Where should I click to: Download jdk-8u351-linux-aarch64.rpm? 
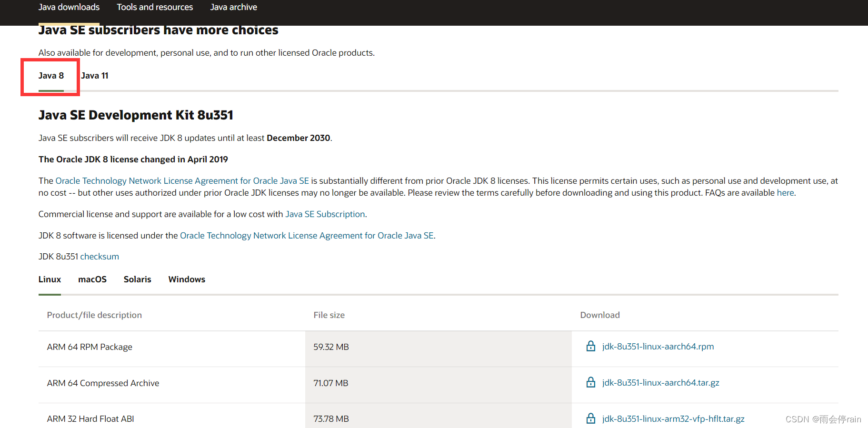click(x=658, y=347)
